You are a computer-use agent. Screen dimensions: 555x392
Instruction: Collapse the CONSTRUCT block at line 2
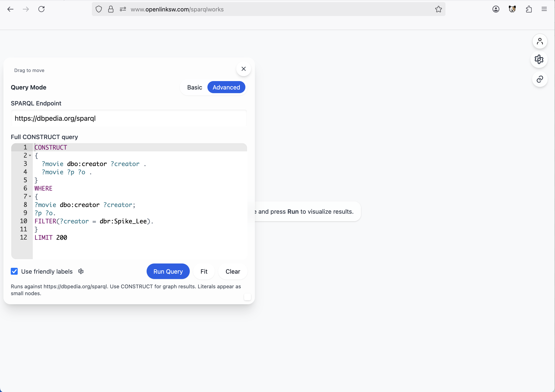click(30, 156)
